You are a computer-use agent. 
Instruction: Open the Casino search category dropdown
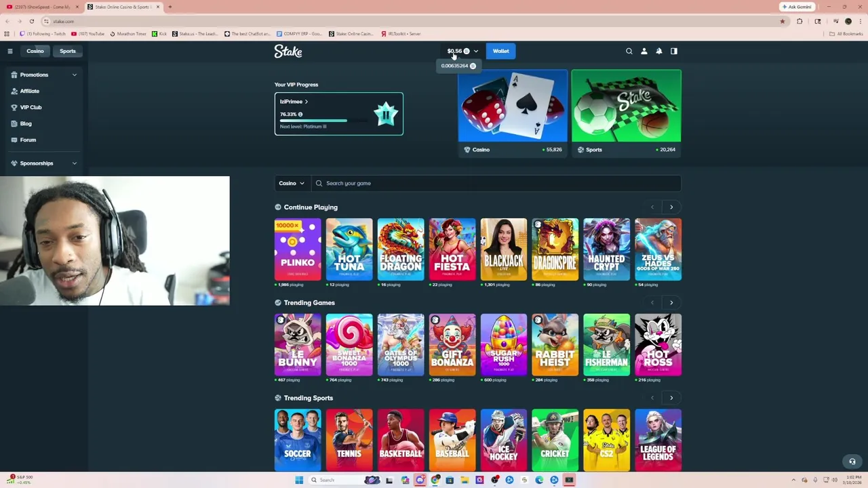click(292, 183)
